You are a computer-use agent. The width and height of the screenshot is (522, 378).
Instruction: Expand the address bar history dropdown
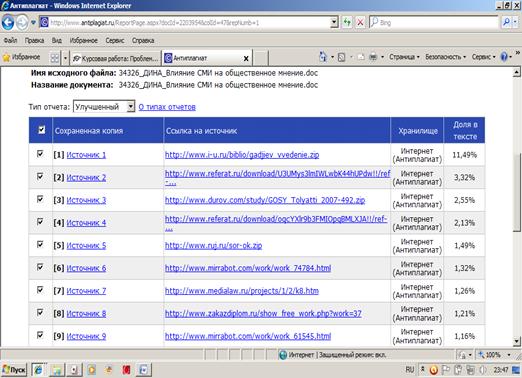[334, 22]
